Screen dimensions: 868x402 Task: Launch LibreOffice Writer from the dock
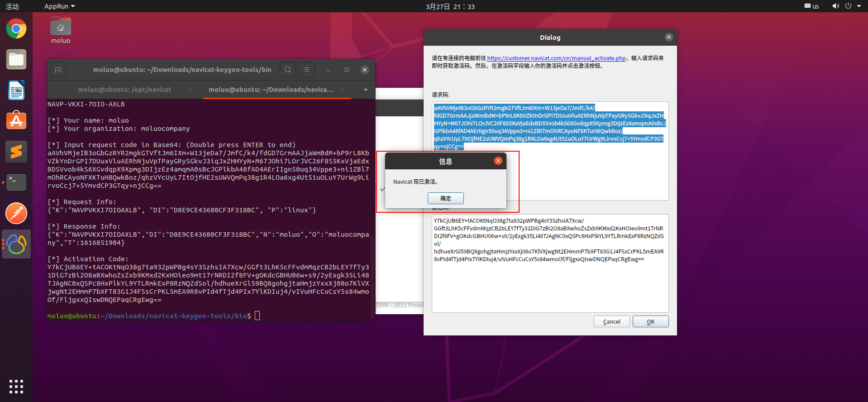16,90
